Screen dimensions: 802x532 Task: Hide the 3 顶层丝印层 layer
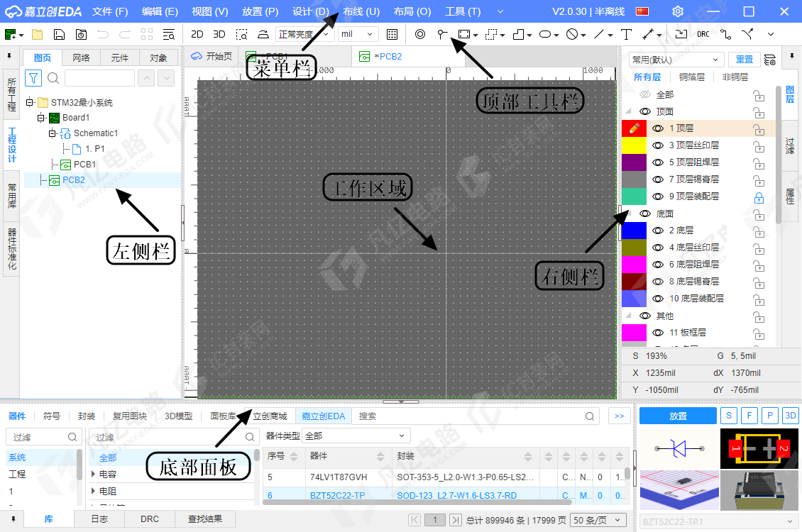click(x=658, y=145)
